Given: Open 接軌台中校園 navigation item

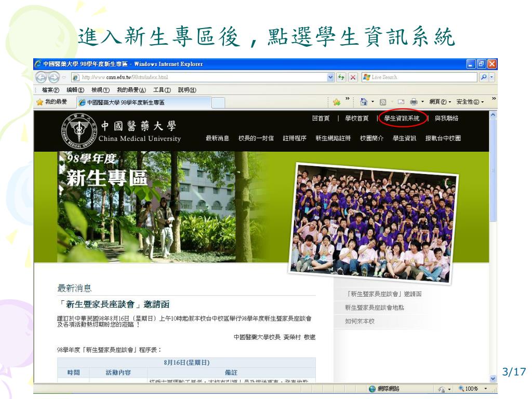Looking at the screenshot, I should coord(443,138).
